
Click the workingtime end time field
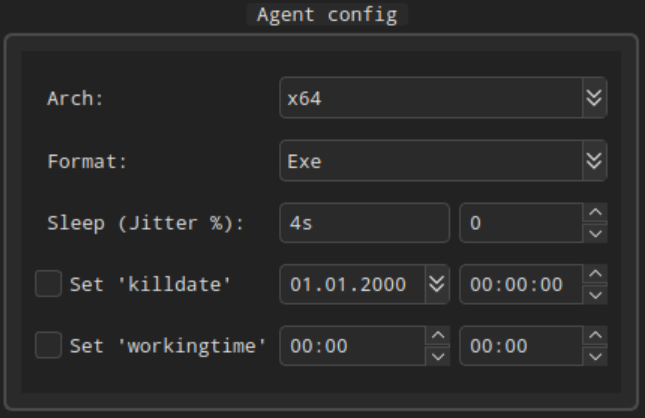click(522, 346)
